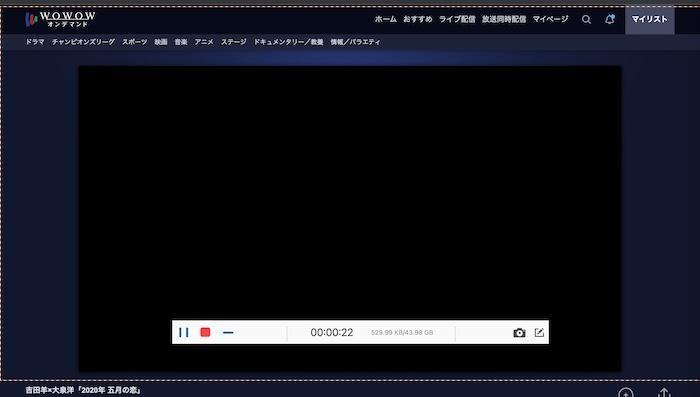Open マイリスト button
This screenshot has height=397, width=700.
click(x=650, y=19)
